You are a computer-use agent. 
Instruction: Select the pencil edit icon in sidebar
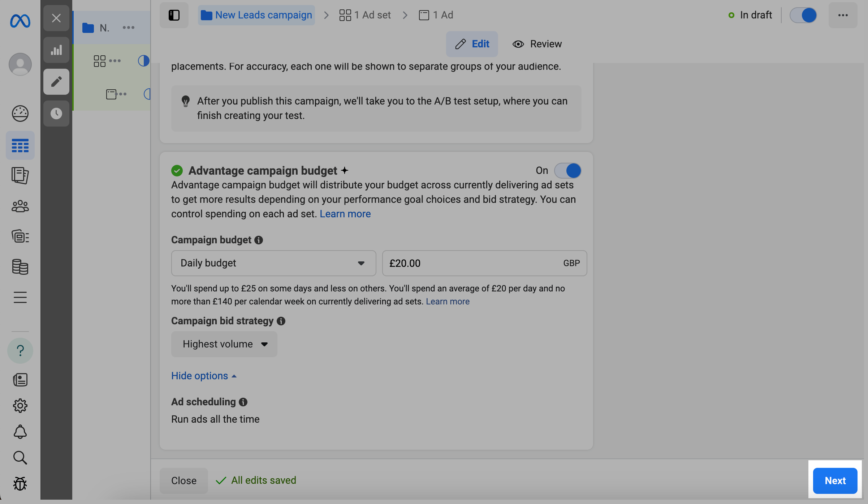pos(56,82)
